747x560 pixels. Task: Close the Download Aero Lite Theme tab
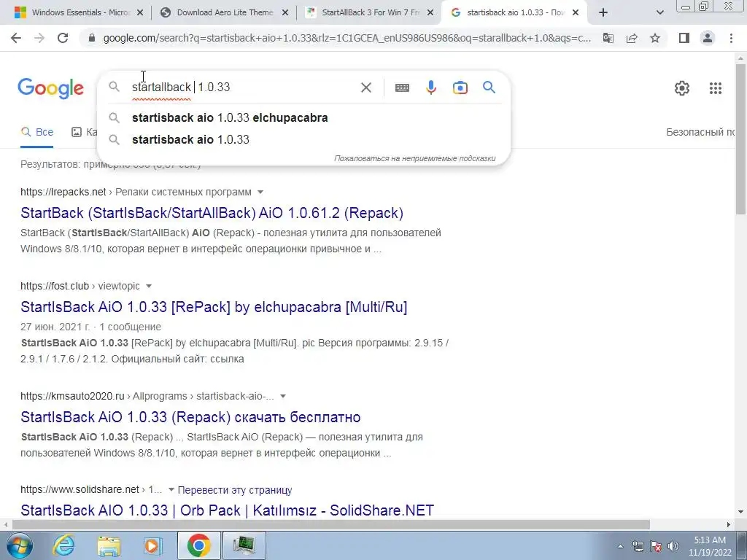(285, 13)
